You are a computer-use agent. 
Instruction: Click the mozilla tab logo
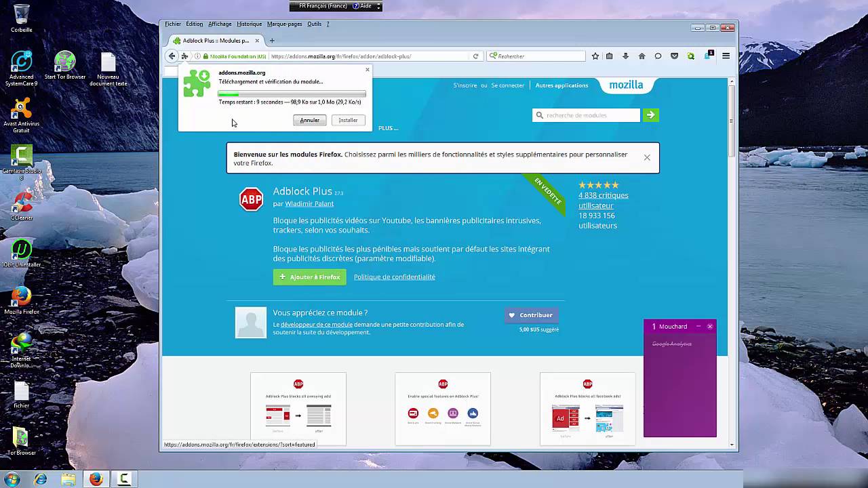626,85
